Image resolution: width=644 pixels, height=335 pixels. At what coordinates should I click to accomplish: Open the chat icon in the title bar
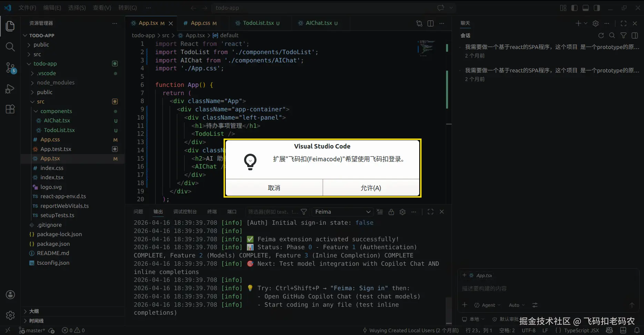pyautogui.click(x=441, y=8)
